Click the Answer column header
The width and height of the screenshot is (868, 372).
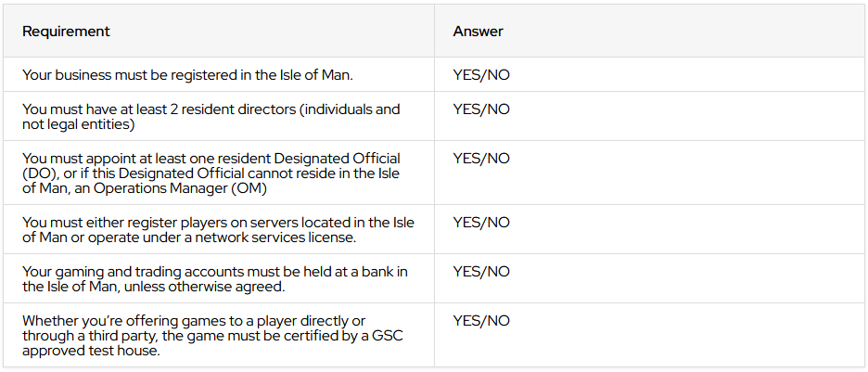pyautogui.click(x=478, y=32)
